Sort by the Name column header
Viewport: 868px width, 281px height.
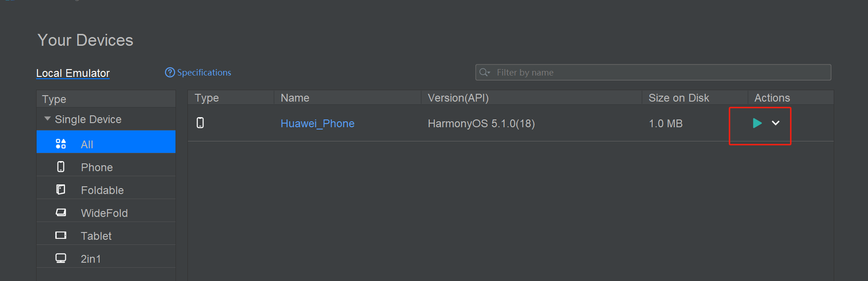click(295, 98)
